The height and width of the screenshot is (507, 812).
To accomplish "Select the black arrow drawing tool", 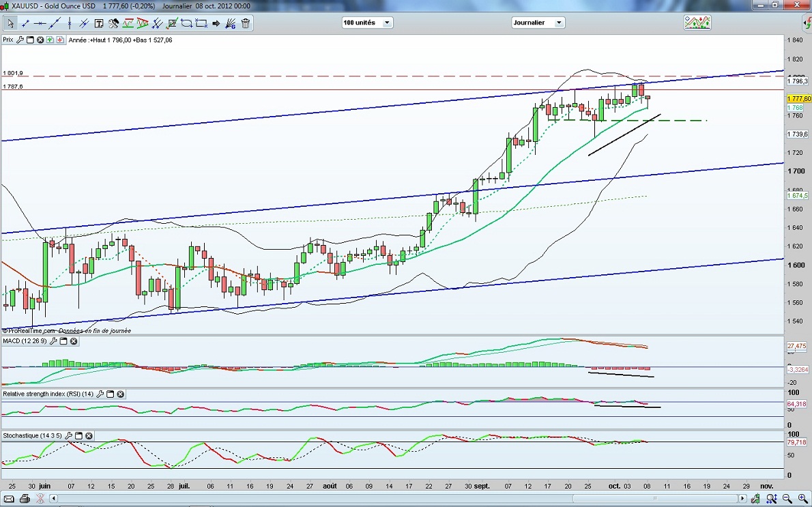I will [x=216, y=23].
